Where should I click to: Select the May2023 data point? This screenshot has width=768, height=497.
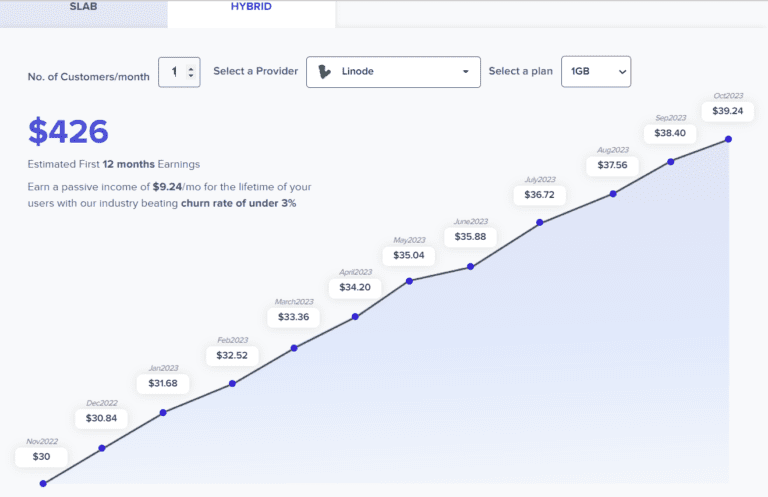[x=409, y=281]
